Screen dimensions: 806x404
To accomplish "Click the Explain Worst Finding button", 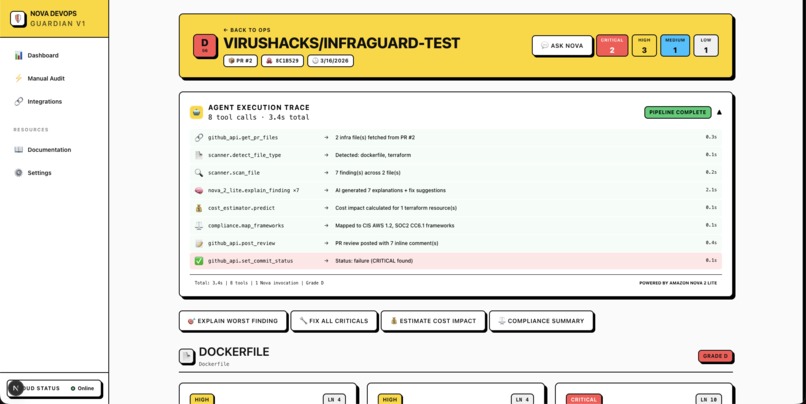I will coord(233,321).
